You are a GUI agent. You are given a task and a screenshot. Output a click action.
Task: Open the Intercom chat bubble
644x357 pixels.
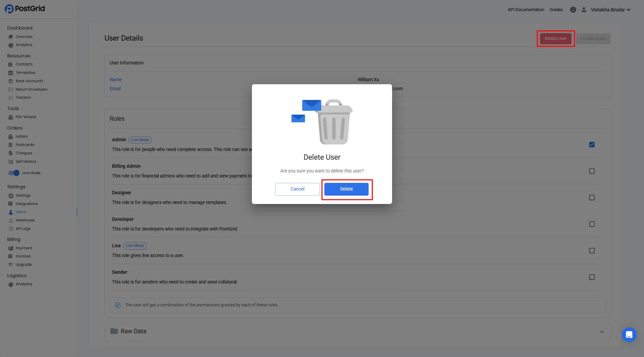click(629, 335)
